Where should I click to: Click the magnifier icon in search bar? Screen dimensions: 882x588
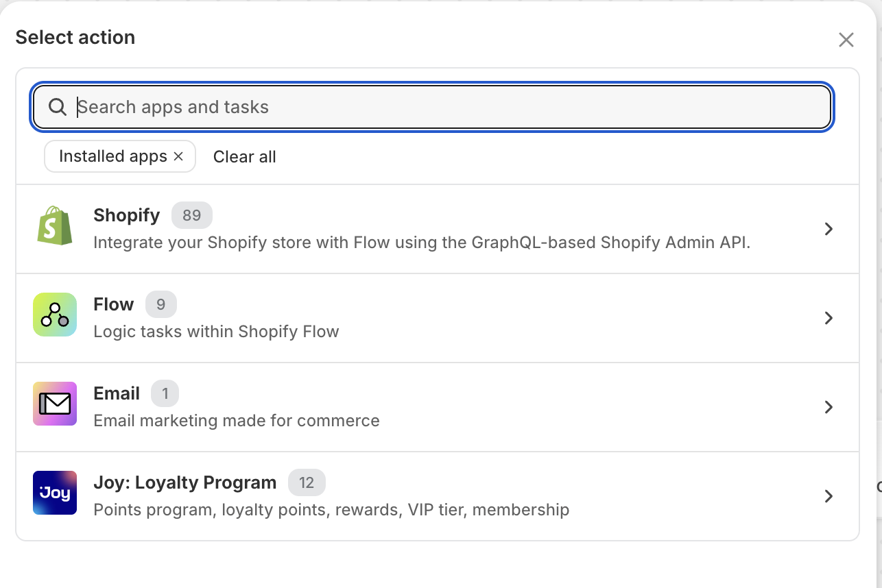pyautogui.click(x=58, y=107)
